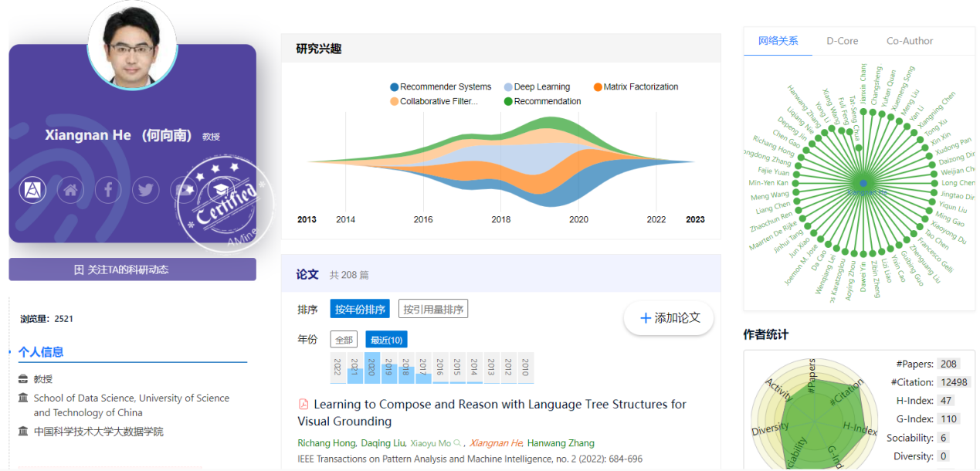Click the 添加论文 add paper button

(669, 318)
